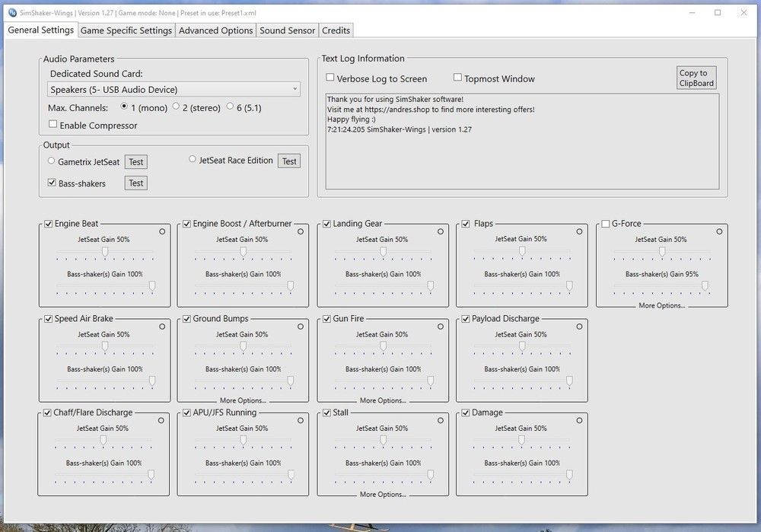This screenshot has height=532, width=761.
Task: Enable Verbose Log to Screen
Action: point(330,77)
